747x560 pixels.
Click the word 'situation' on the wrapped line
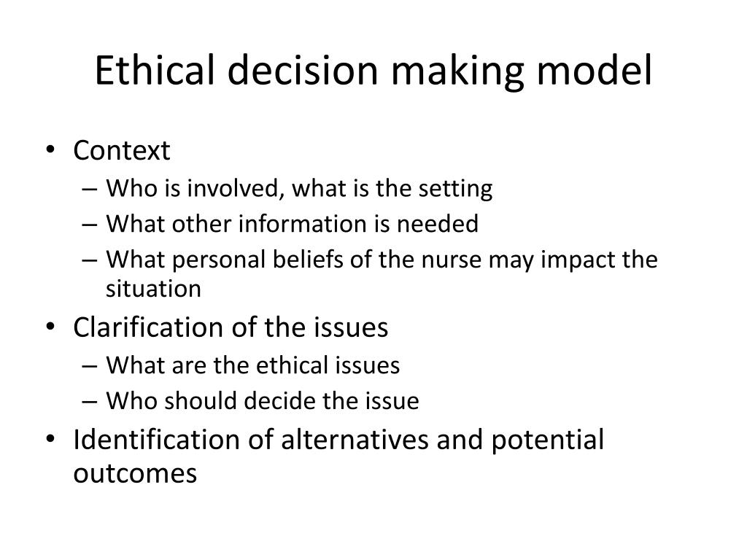click(153, 289)
